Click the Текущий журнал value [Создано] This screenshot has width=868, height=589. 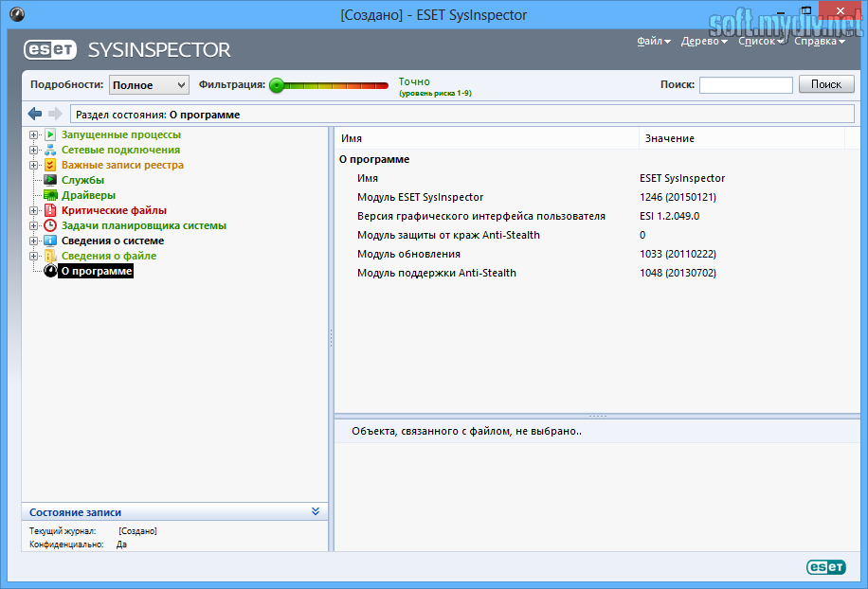pyautogui.click(x=137, y=531)
